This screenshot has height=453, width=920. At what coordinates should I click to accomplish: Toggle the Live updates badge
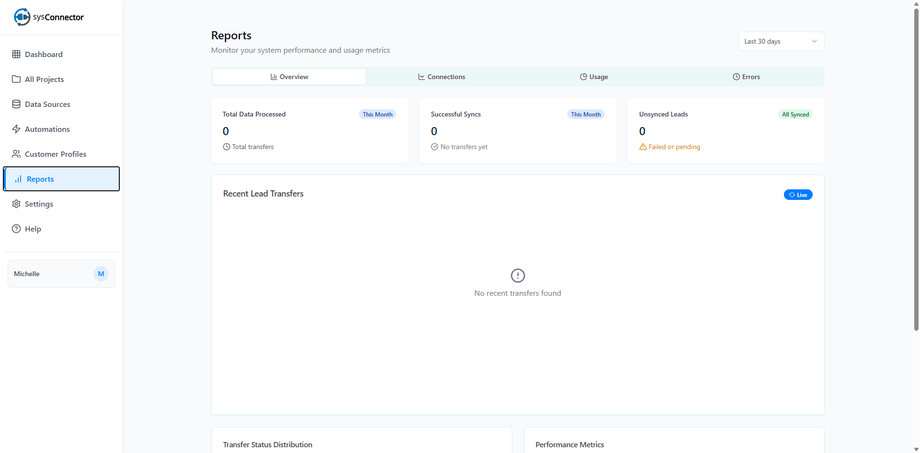pos(798,195)
